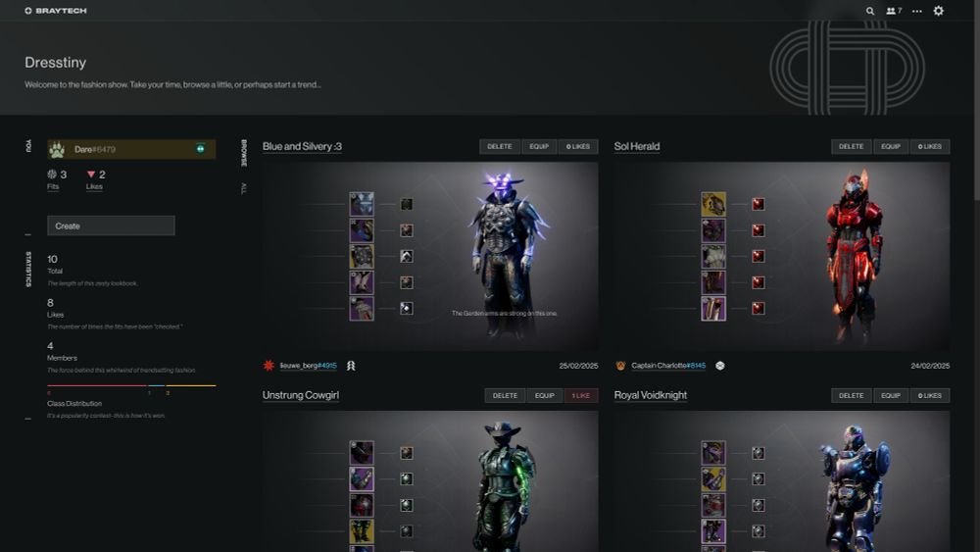Open the Sol Herald title
Viewport: 980px width, 552px height.
point(636,146)
